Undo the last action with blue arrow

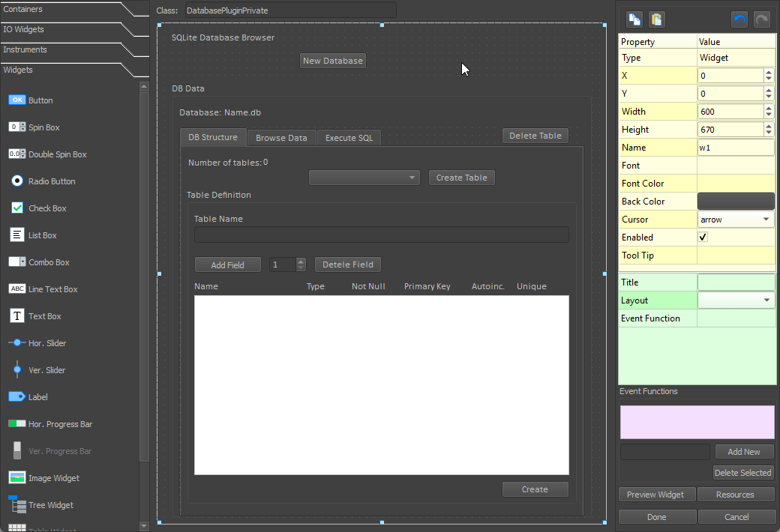(739, 20)
